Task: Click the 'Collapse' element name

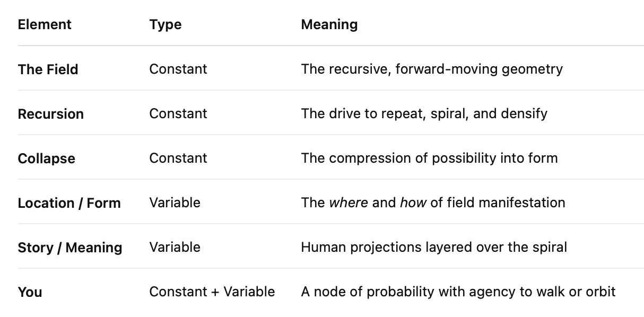Action: [x=46, y=158]
